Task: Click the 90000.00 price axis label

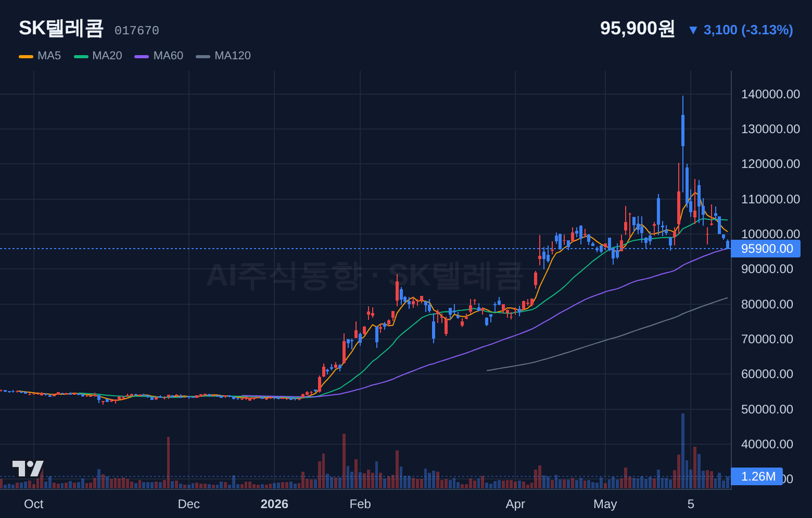Action: pos(767,269)
